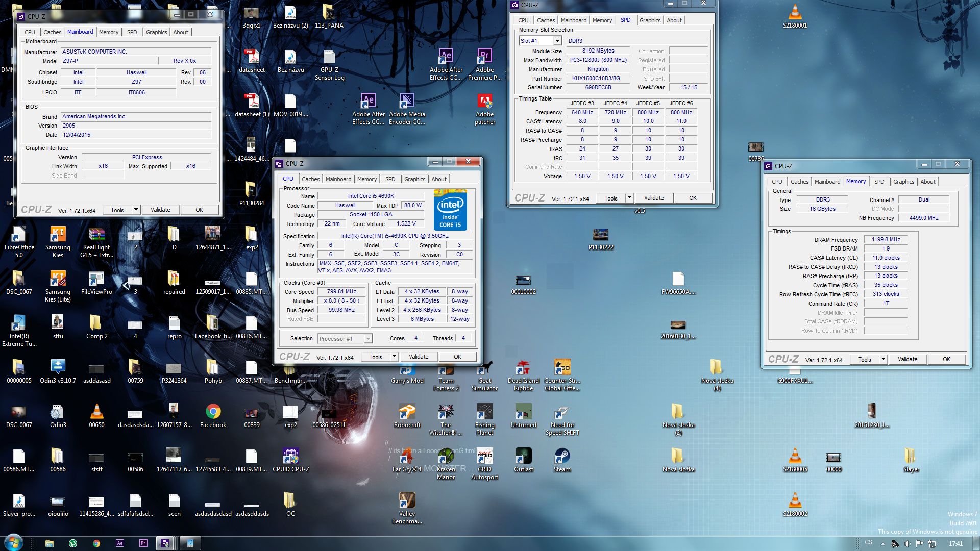Select Samsung Kies (Lite) desktop icon
980x551 pixels.
tap(58, 286)
